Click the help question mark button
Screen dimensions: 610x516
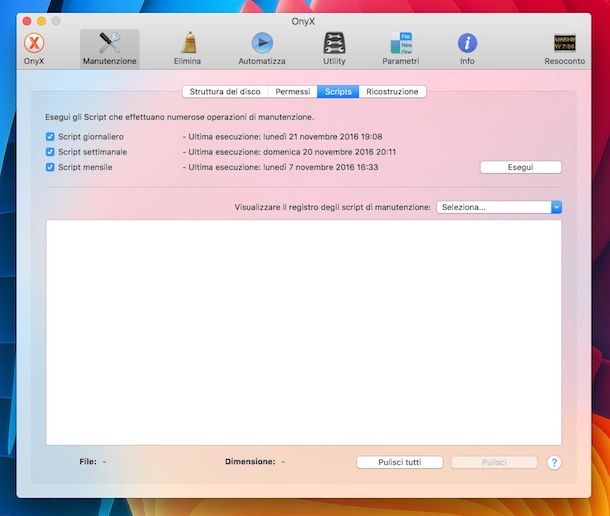click(x=554, y=462)
